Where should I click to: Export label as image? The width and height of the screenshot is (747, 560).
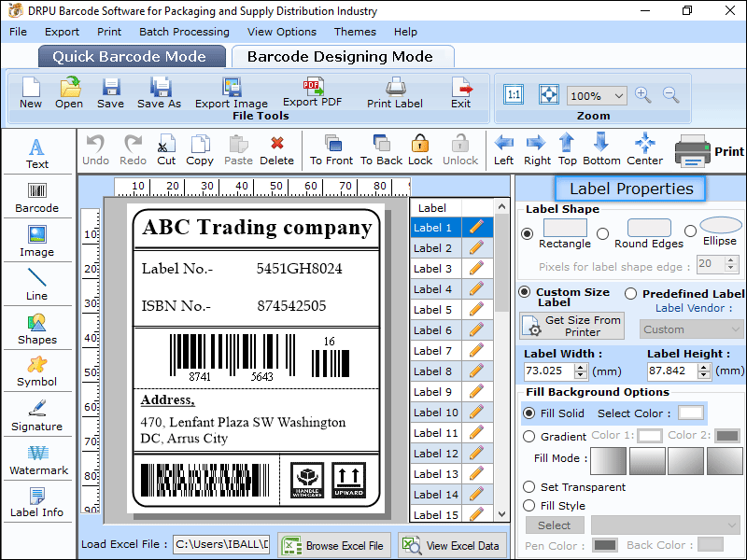point(232,92)
